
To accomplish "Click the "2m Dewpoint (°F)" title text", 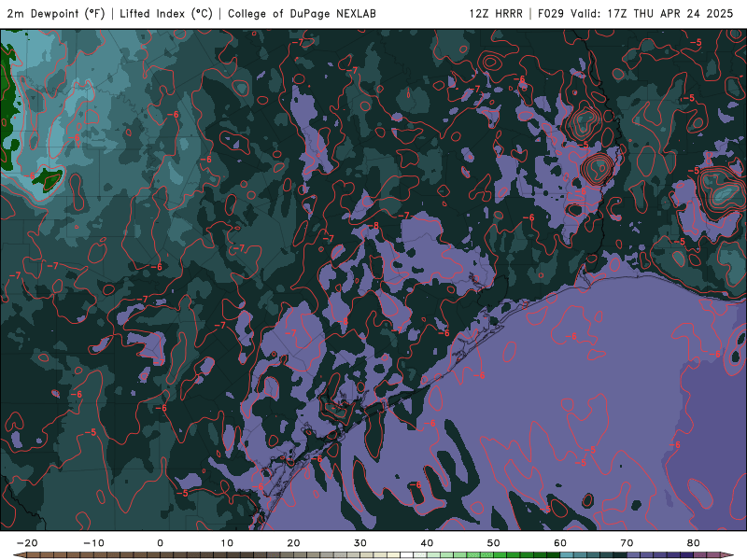I will click(56, 13).
